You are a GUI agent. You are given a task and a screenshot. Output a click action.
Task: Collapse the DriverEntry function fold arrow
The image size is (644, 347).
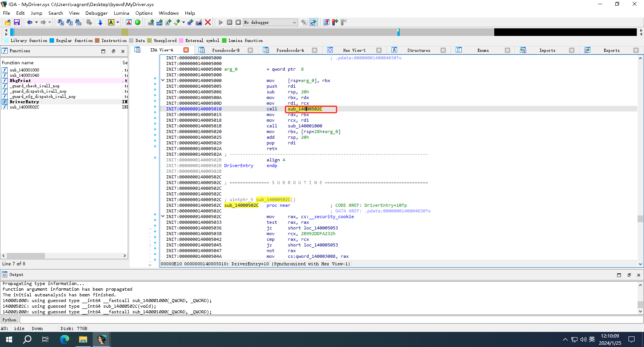point(163,80)
